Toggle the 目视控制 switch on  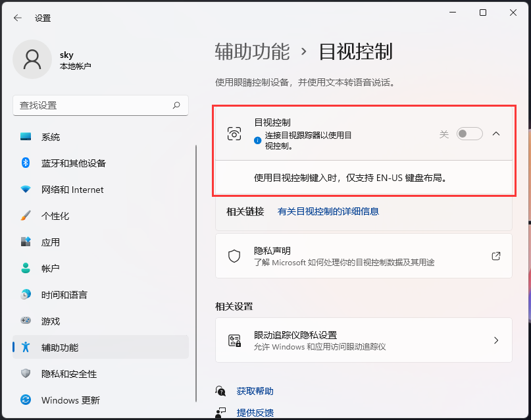(470, 134)
